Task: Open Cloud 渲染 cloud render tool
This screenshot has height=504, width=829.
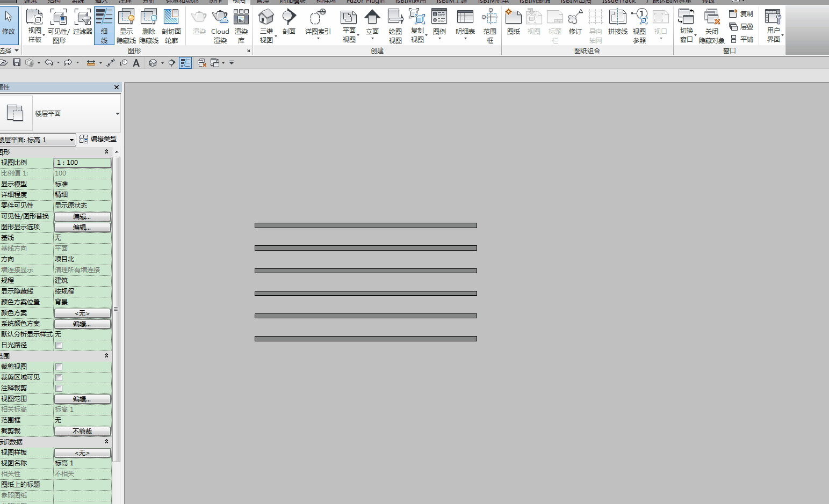Action: [220, 26]
